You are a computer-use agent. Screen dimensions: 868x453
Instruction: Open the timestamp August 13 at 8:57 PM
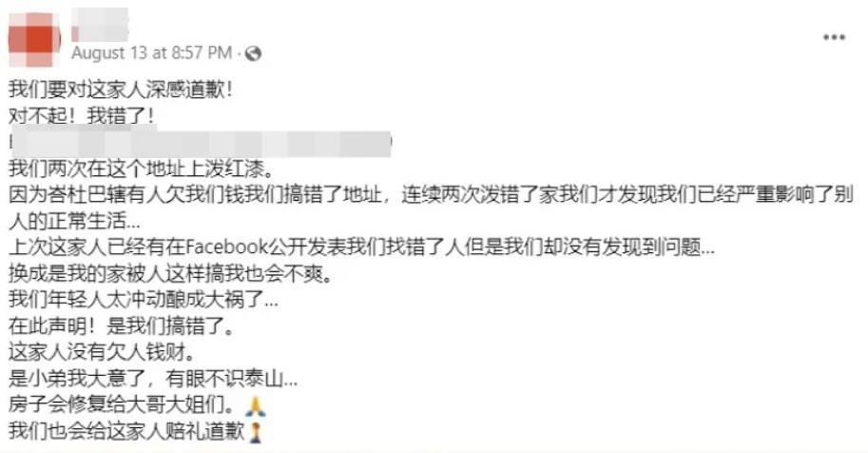click(152, 53)
